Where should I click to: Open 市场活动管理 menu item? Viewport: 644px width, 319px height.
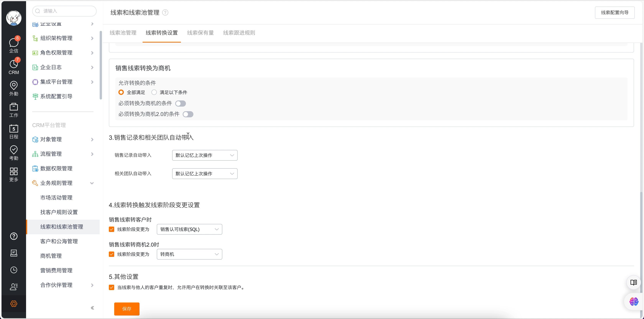56,197
